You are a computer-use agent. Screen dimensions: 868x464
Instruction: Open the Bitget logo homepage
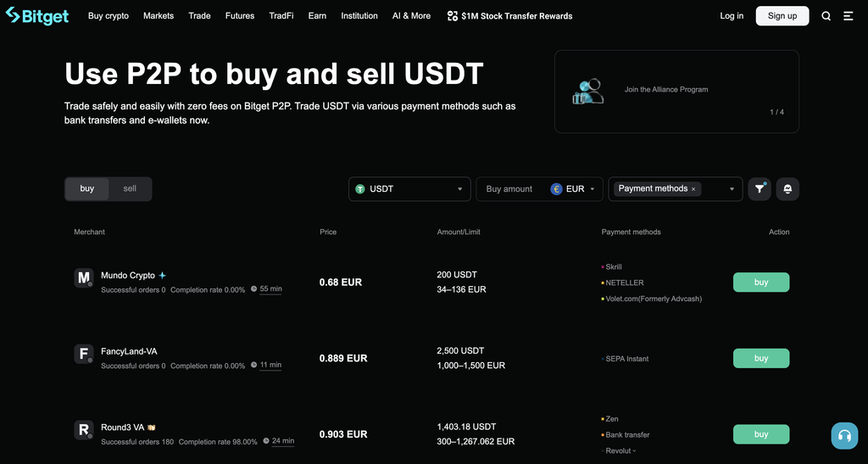37,16
